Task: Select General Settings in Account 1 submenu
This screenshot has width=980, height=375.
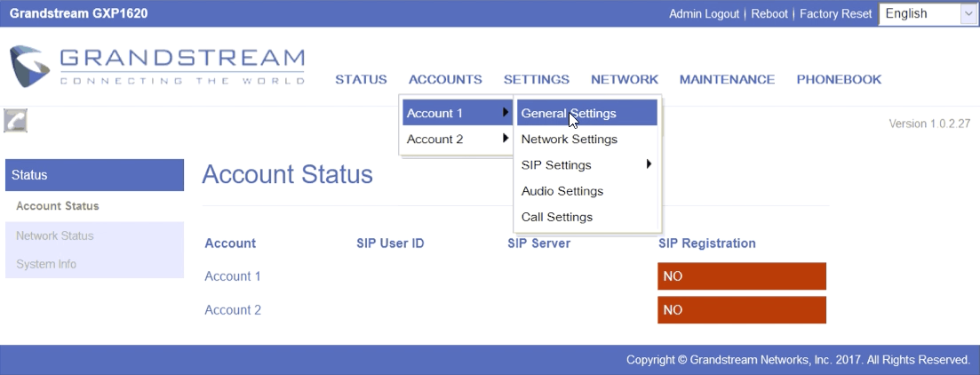Action: point(587,113)
